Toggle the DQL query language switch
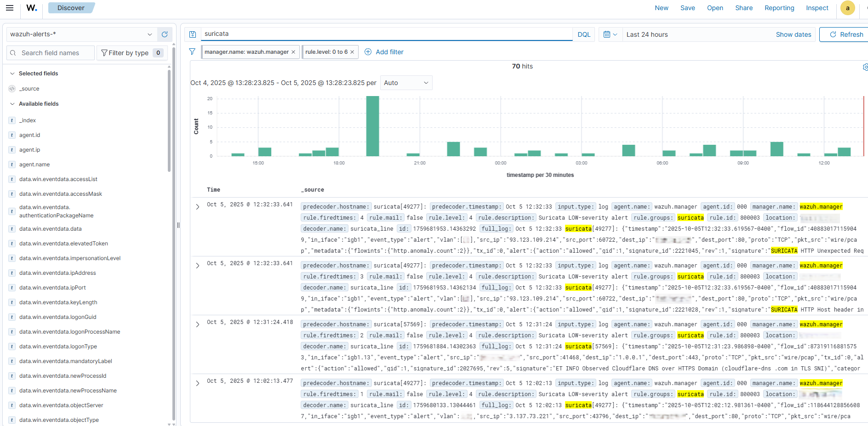 [x=584, y=34]
